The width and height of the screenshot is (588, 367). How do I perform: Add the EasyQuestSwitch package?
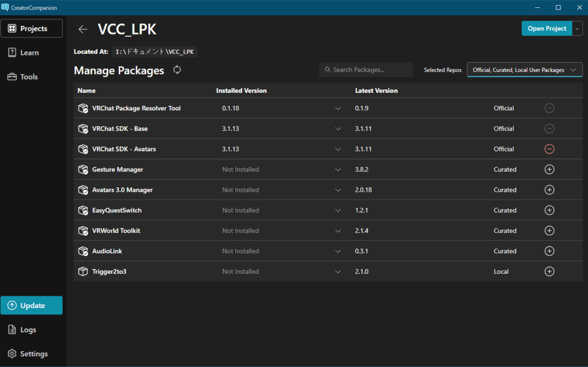(549, 210)
